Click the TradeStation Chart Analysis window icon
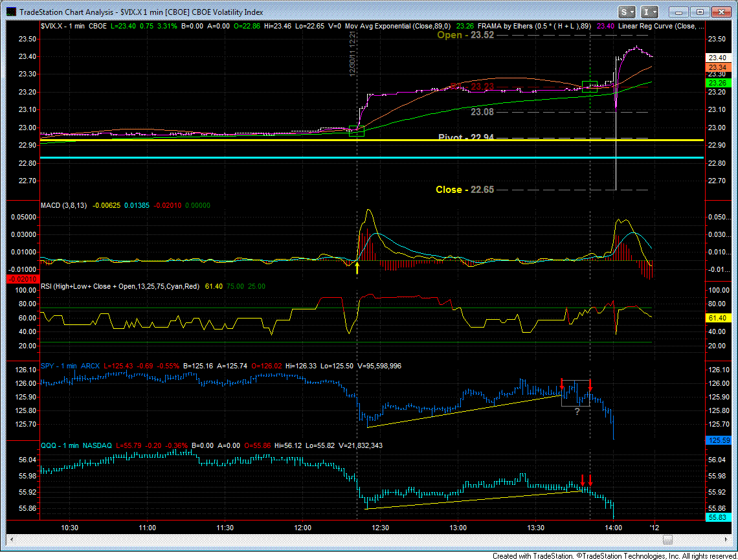Image resolution: width=738 pixels, height=560 pixels. pyautogui.click(x=11, y=12)
